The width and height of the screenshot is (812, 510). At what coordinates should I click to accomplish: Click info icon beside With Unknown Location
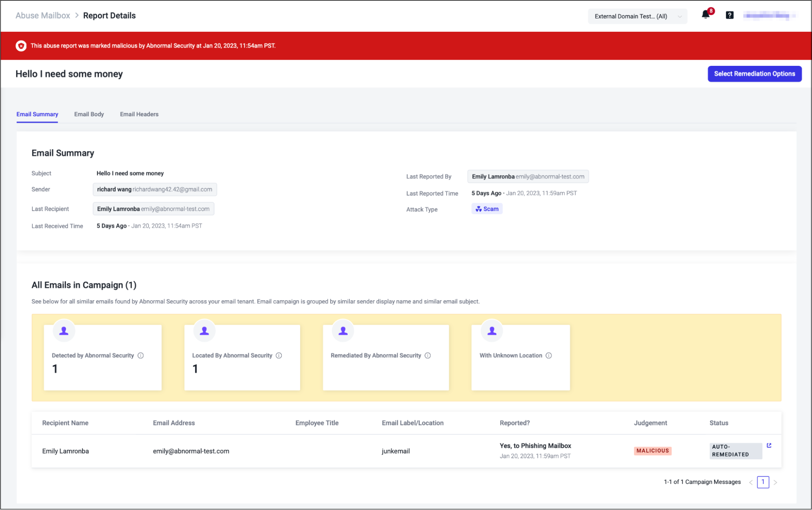[549, 356]
